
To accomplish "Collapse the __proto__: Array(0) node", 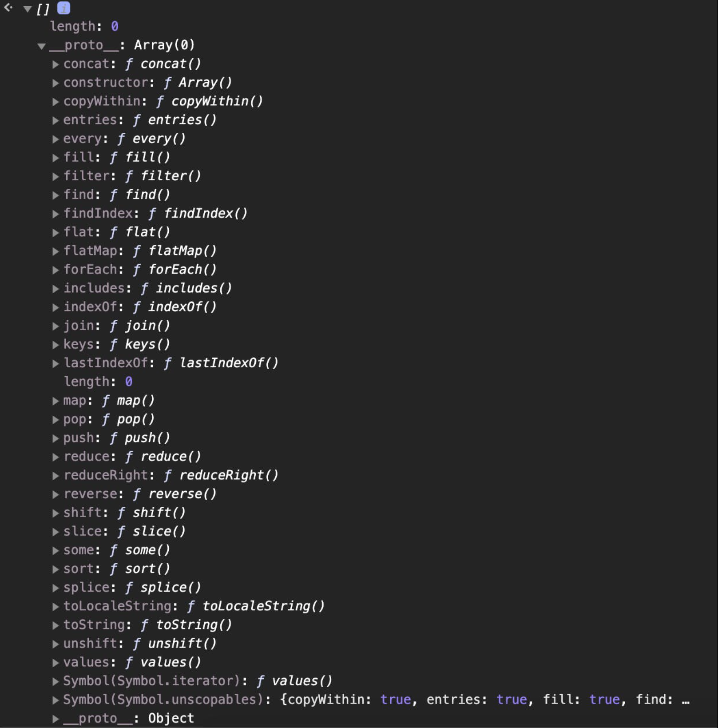I will 42,46.
